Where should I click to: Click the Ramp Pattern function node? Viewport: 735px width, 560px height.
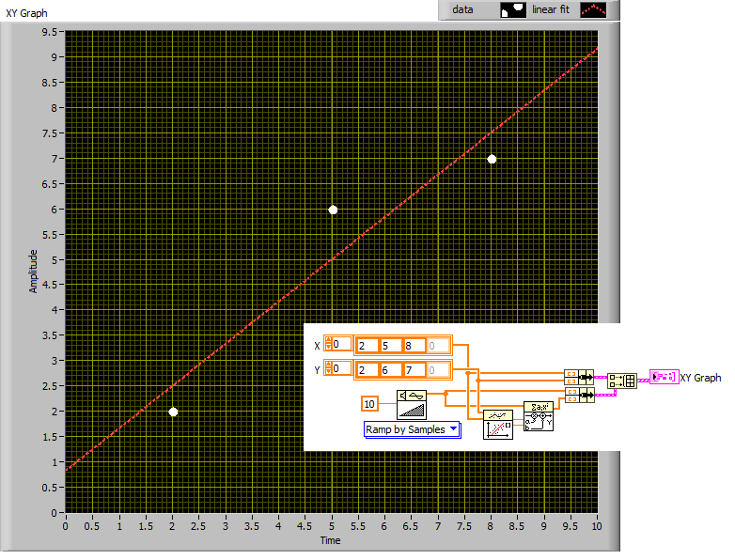point(411,403)
